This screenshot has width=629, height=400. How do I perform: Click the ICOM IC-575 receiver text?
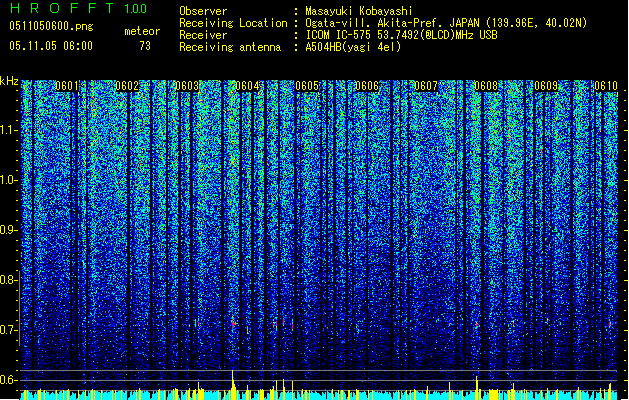401,35
